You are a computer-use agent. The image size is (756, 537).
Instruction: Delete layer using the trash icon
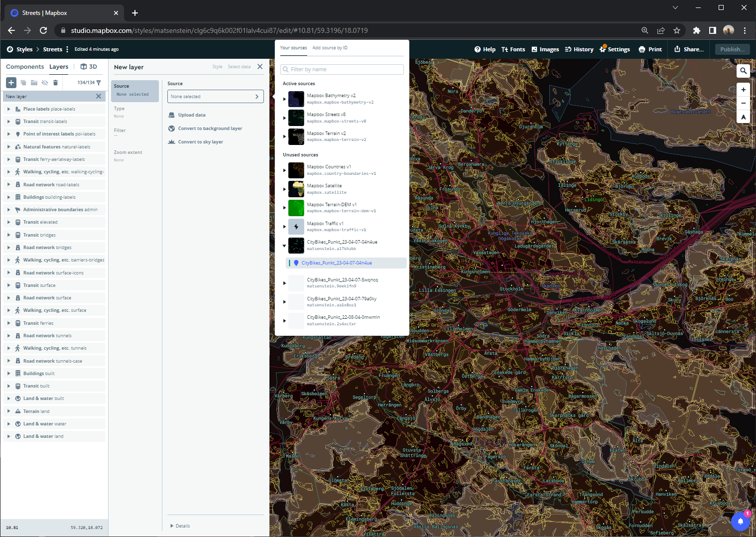(x=56, y=83)
